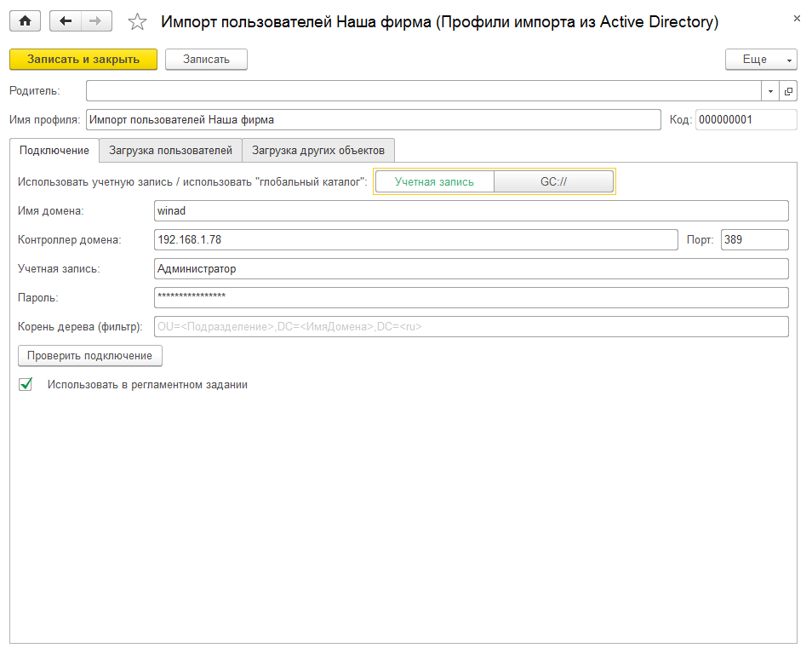Open the Родитель selection dialog icon
The image size is (812, 654).
pyautogui.click(x=788, y=89)
